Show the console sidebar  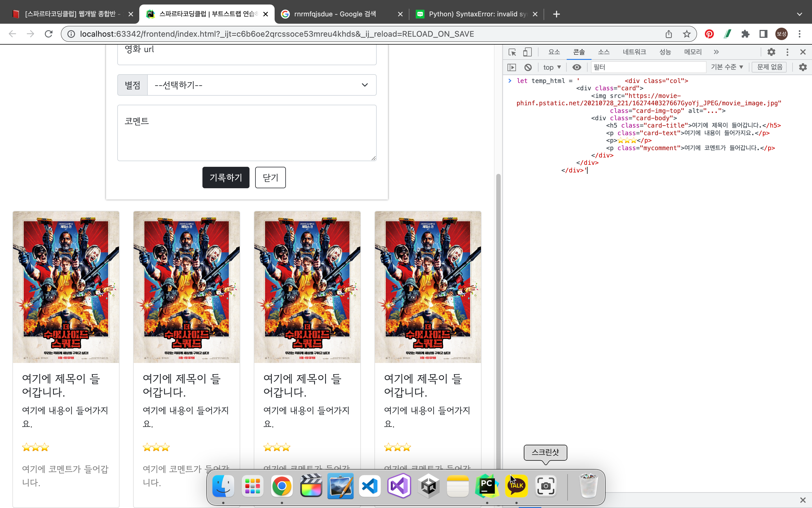[x=512, y=67]
